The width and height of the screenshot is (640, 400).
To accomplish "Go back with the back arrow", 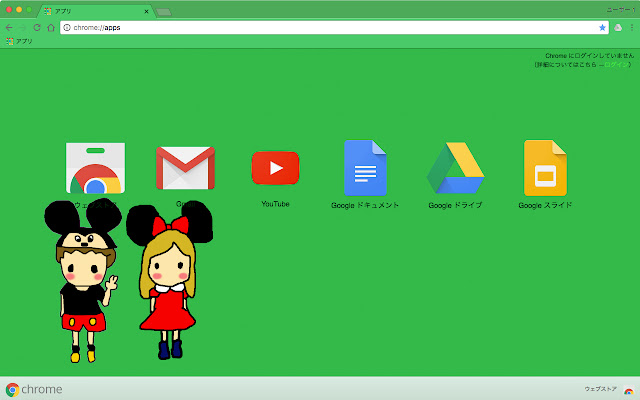I will 9,27.
